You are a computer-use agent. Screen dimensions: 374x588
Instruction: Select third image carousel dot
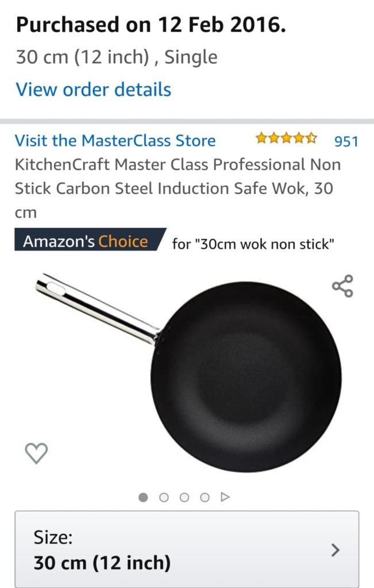(184, 497)
